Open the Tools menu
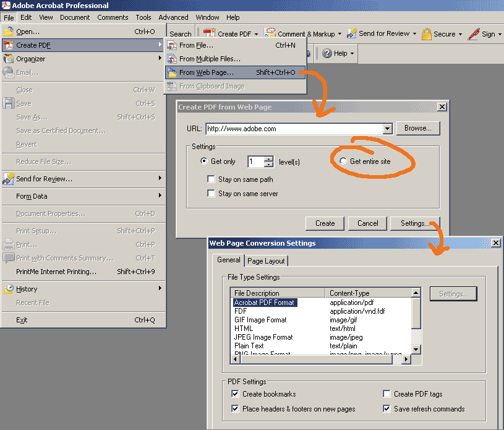The image size is (504, 430). pos(143,17)
